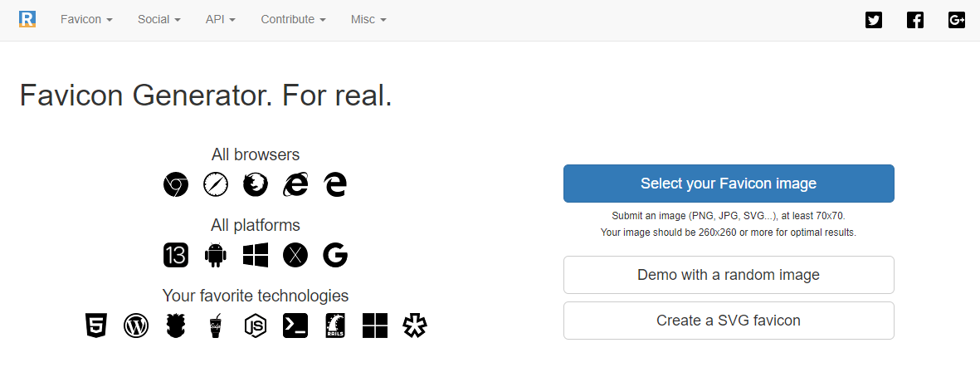The image size is (980, 382).
Task: Select the Safari compass icon
Action: click(216, 184)
